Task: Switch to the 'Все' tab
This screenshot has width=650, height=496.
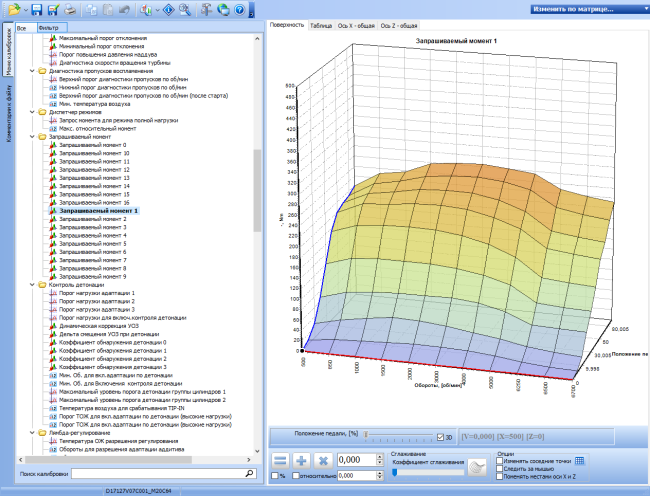Action: coord(26,28)
